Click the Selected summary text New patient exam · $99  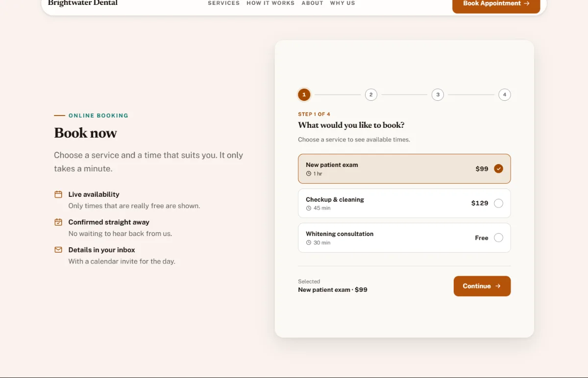point(333,290)
